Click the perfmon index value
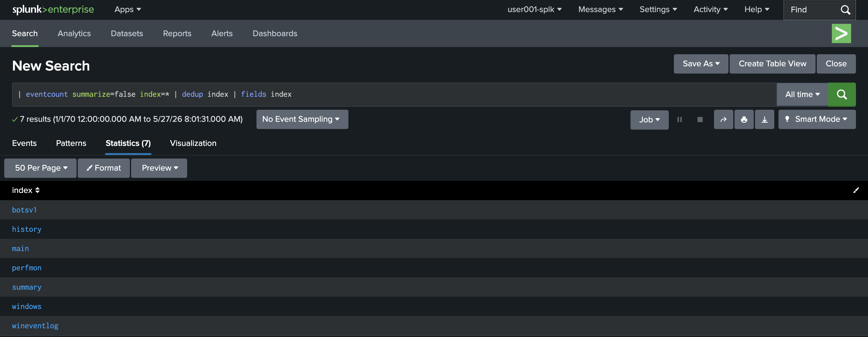The height and width of the screenshot is (337, 868). tap(27, 268)
